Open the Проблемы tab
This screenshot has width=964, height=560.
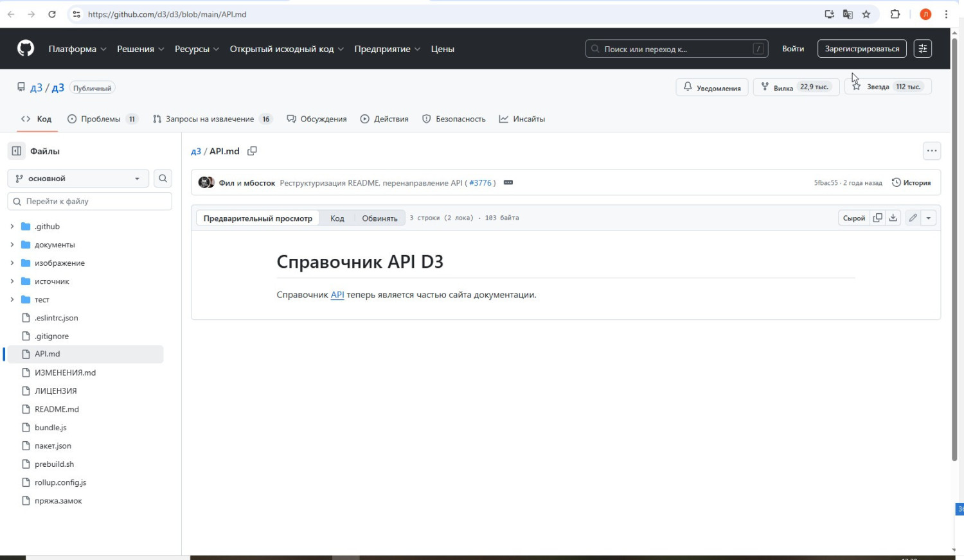click(102, 119)
